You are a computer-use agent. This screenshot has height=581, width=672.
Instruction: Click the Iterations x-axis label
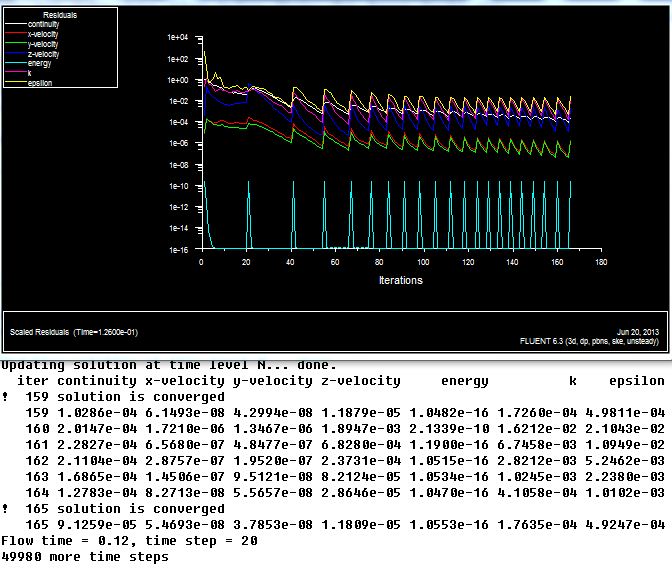click(400, 280)
